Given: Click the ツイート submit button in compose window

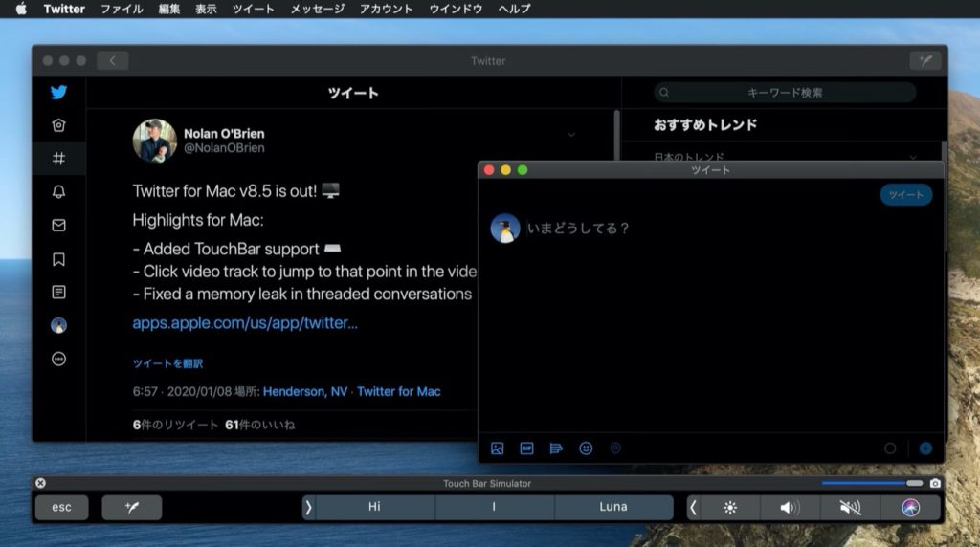Looking at the screenshot, I should (x=906, y=195).
